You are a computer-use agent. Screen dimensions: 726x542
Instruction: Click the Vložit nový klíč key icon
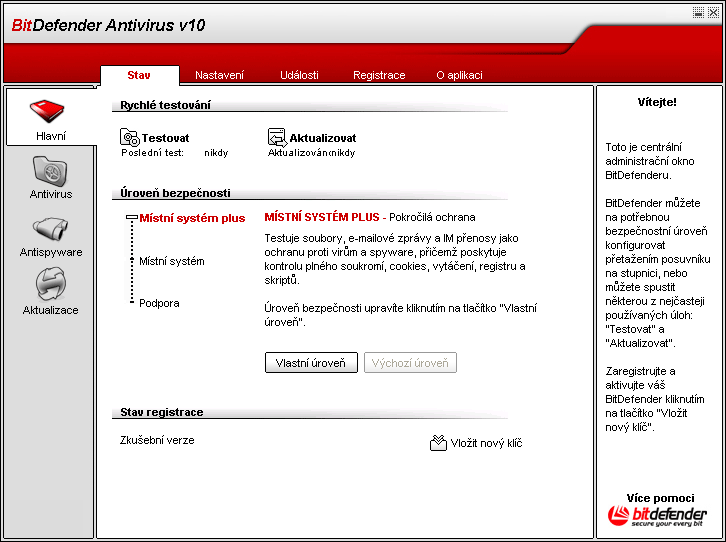(x=438, y=443)
